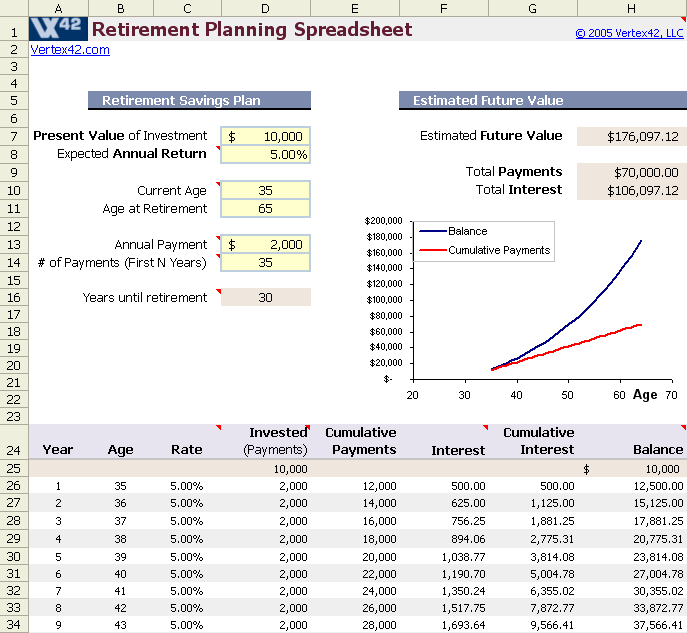This screenshot has height=633, width=687.
Task: Select the Expected Annual Return cell 5.00%
Action: [x=266, y=154]
